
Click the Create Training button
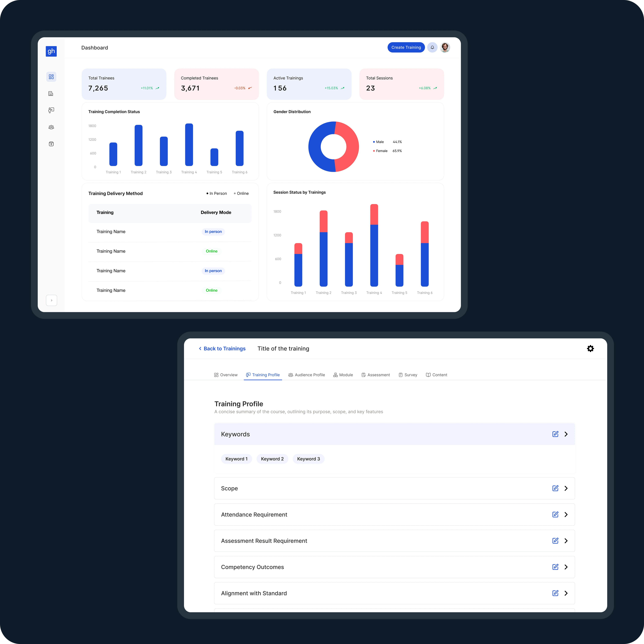tap(406, 47)
